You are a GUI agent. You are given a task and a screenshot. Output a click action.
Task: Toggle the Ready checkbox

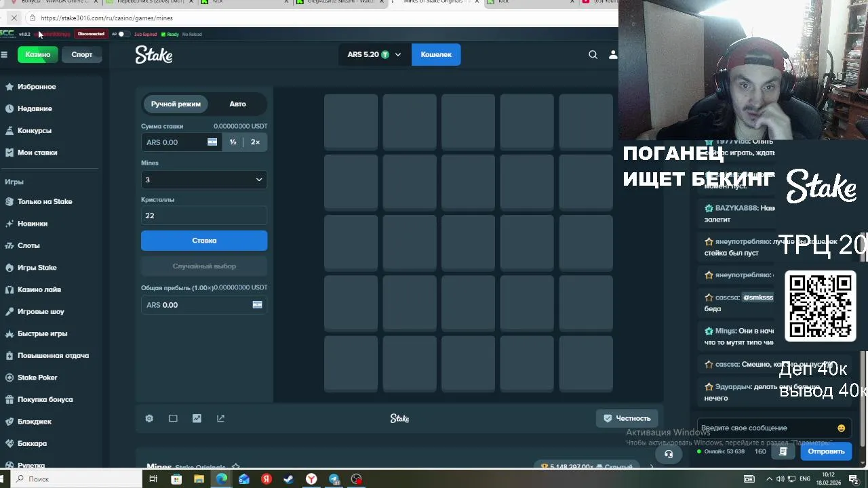pyautogui.click(x=163, y=34)
